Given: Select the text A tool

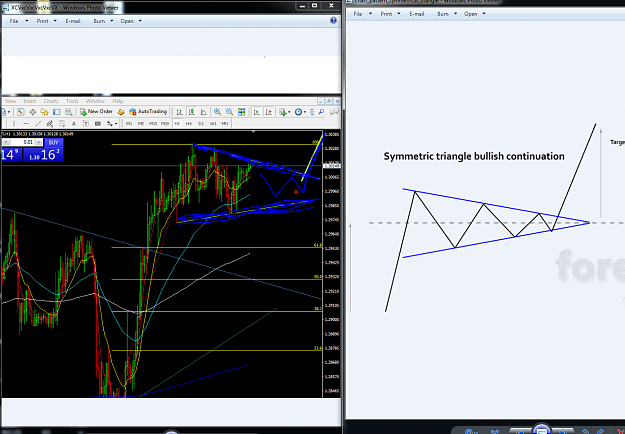Looking at the screenshot, I should tap(74, 124).
